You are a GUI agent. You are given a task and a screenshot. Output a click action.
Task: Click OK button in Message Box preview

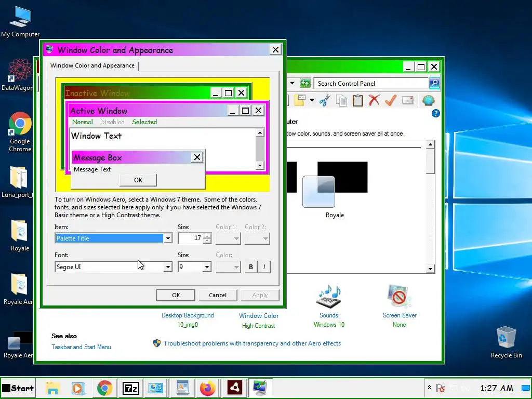(x=138, y=180)
